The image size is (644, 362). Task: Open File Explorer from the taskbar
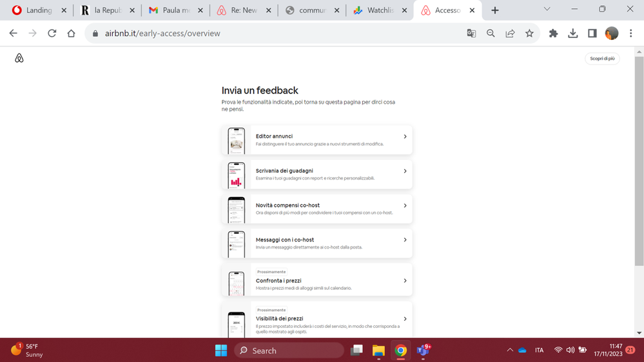pos(378,350)
